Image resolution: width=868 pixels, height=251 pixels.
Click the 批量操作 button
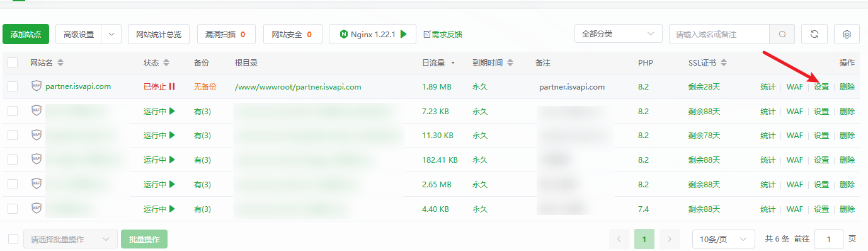click(144, 239)
